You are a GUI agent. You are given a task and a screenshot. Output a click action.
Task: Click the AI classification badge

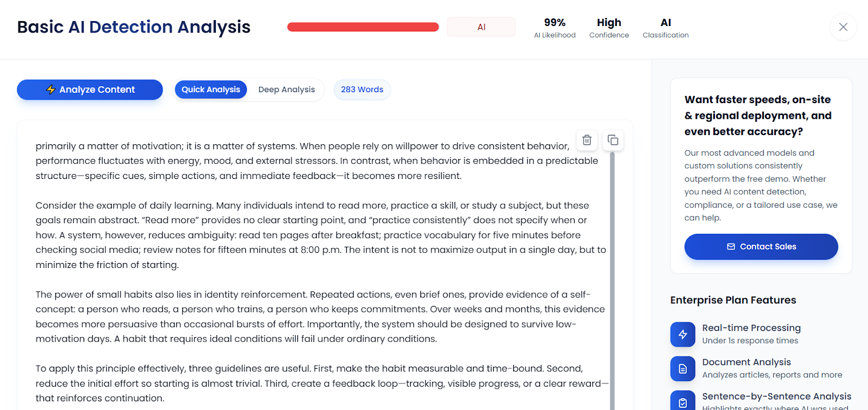[481, 27]
